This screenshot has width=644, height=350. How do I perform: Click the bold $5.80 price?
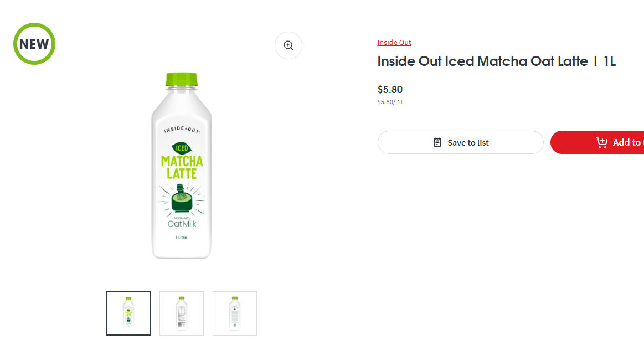(390, 89)
